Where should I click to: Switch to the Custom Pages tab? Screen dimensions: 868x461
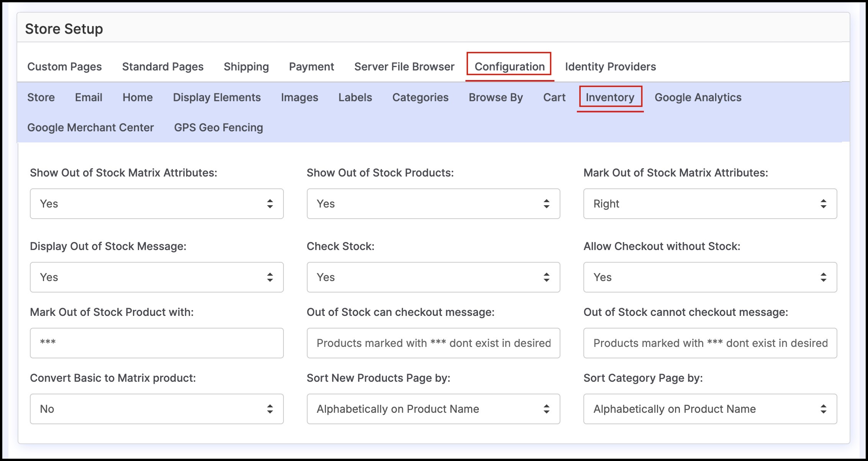pyautogui.click(x=64, y=67)
